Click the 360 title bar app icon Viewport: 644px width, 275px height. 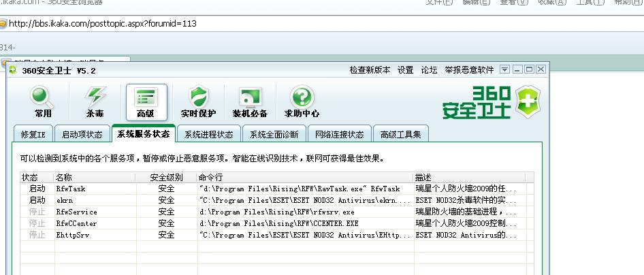13,70
